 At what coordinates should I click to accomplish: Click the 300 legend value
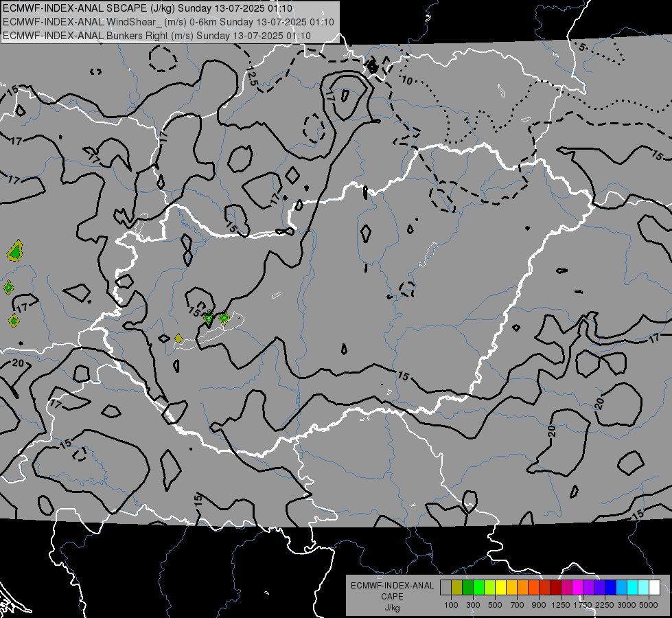[473, 605]
